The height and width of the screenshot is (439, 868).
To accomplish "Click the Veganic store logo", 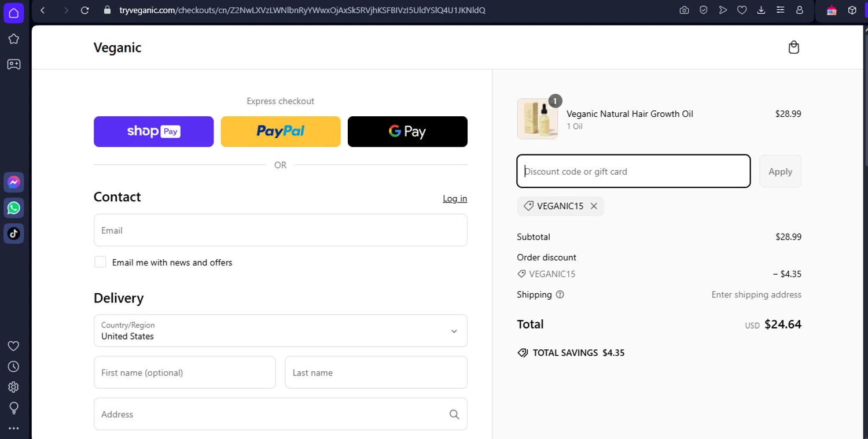I will pyautogui.click(x=117, y=47).
